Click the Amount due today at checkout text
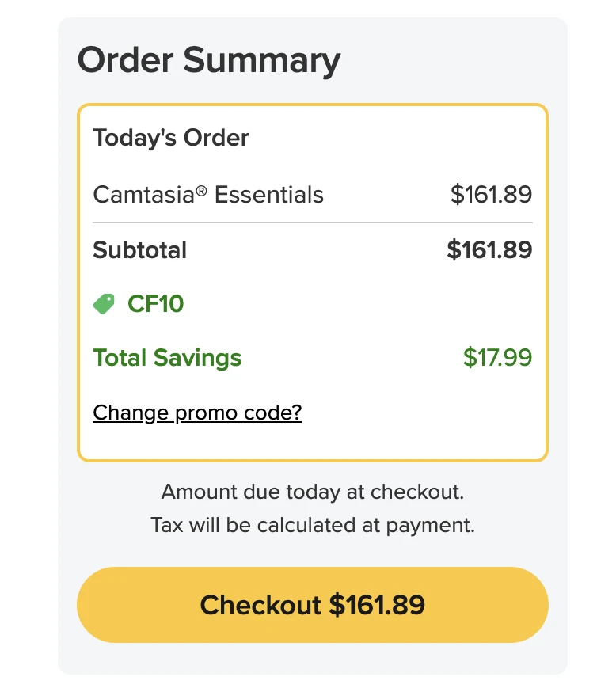This screenshot has height=692, width=616. pyautogui.click(x=313, y=492)
